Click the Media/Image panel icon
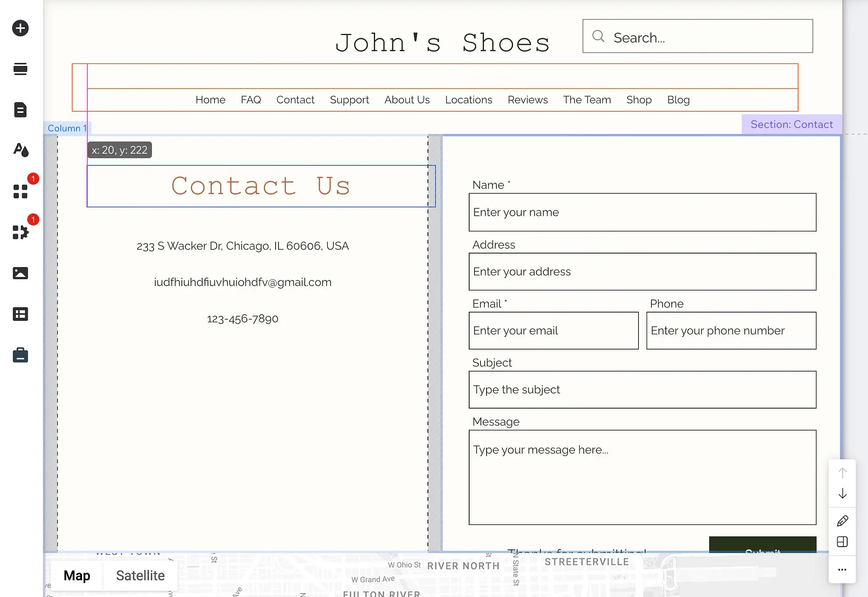 (20, 272)
